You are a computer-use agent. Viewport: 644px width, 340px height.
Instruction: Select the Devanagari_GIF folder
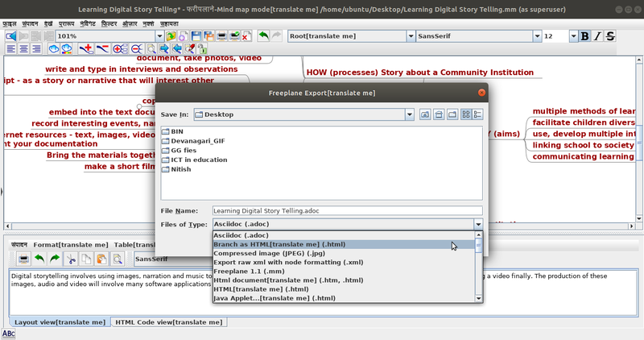[193, 141]
